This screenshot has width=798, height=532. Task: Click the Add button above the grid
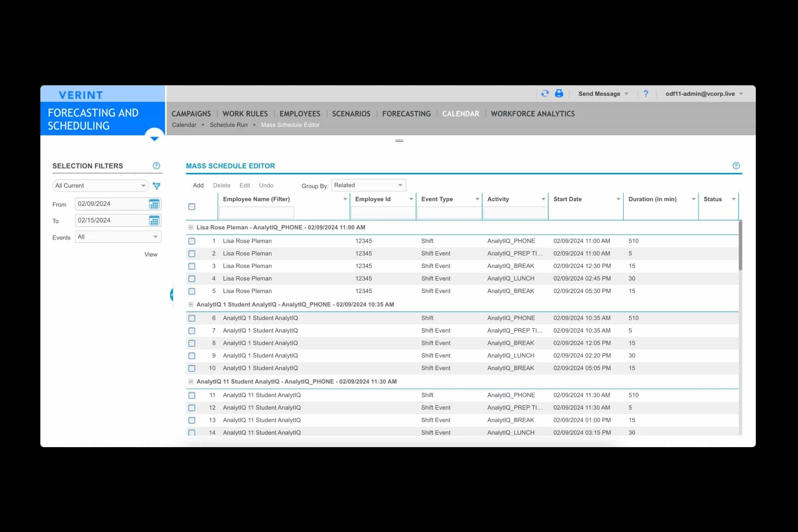click(198, 185)
